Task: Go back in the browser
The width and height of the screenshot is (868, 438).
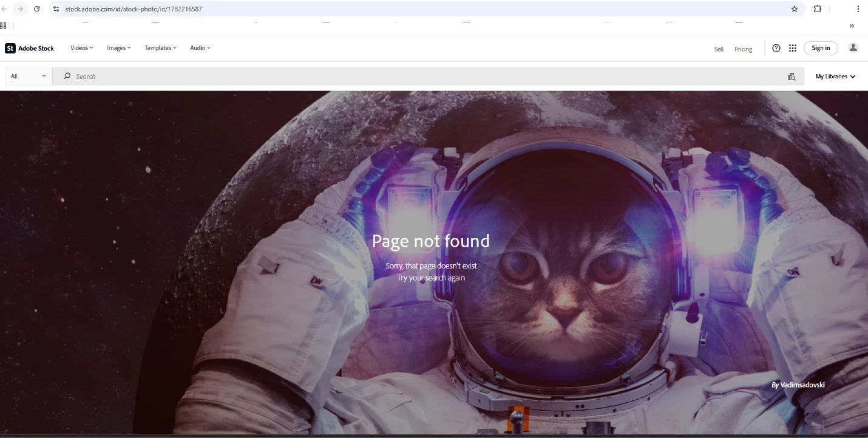Action: click(x=5, y=9)
